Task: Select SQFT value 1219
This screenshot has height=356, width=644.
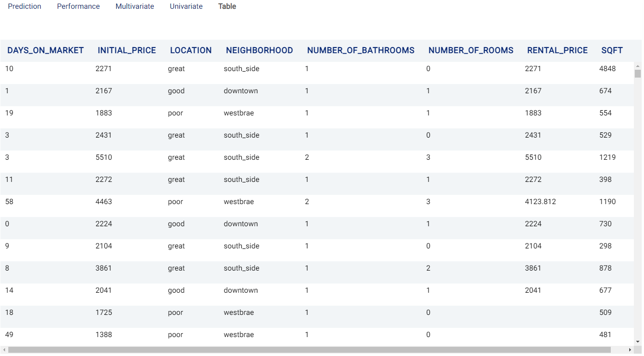Action: [x=608, y=157]
